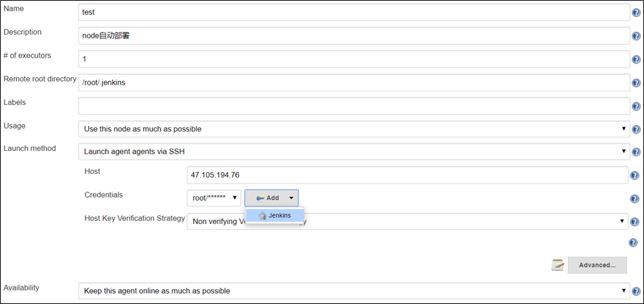Open help for the Description field
The image size is (644, 304).
click(635, 37)
